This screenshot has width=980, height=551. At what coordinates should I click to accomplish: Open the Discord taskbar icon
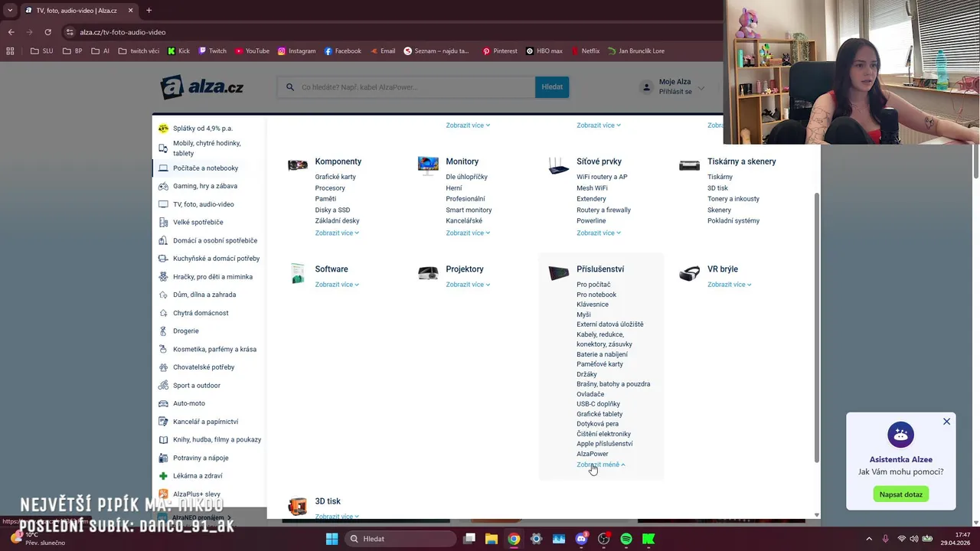point(581,539)
